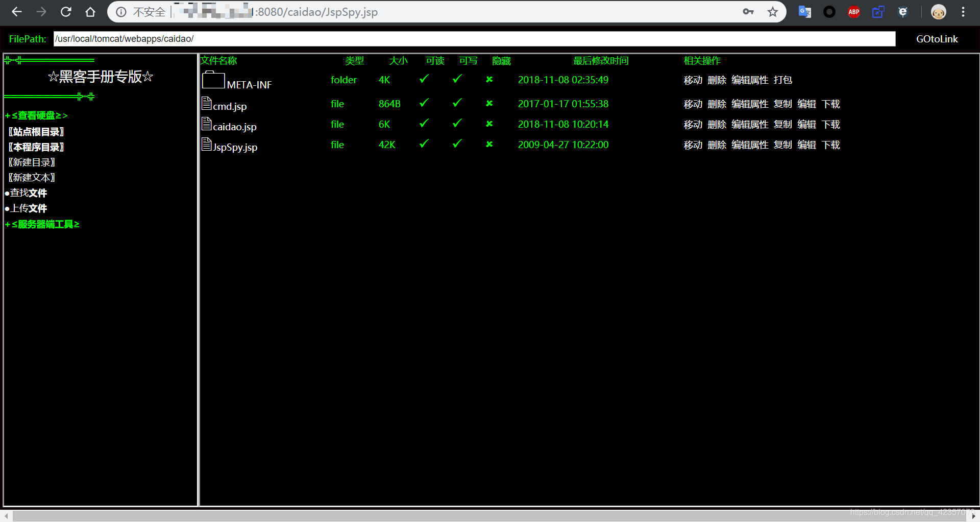Click 移动 for caidao.jsp

[693, 125]
